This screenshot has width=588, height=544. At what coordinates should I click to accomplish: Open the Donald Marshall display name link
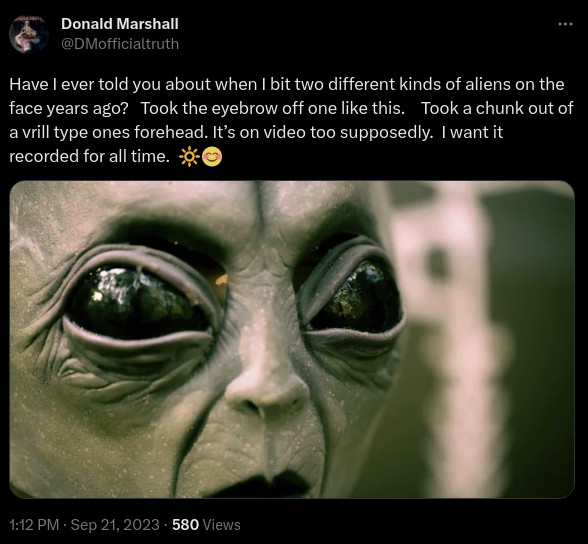[x=120, y=24]
